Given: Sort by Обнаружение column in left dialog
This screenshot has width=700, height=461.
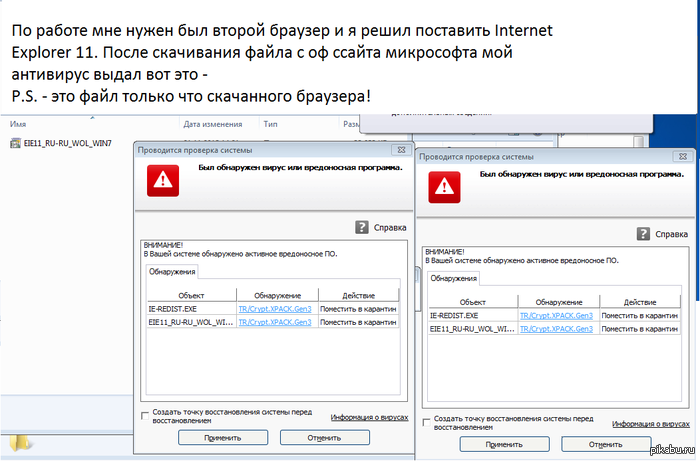Looking at the screenshot, I should pos(277,295).
